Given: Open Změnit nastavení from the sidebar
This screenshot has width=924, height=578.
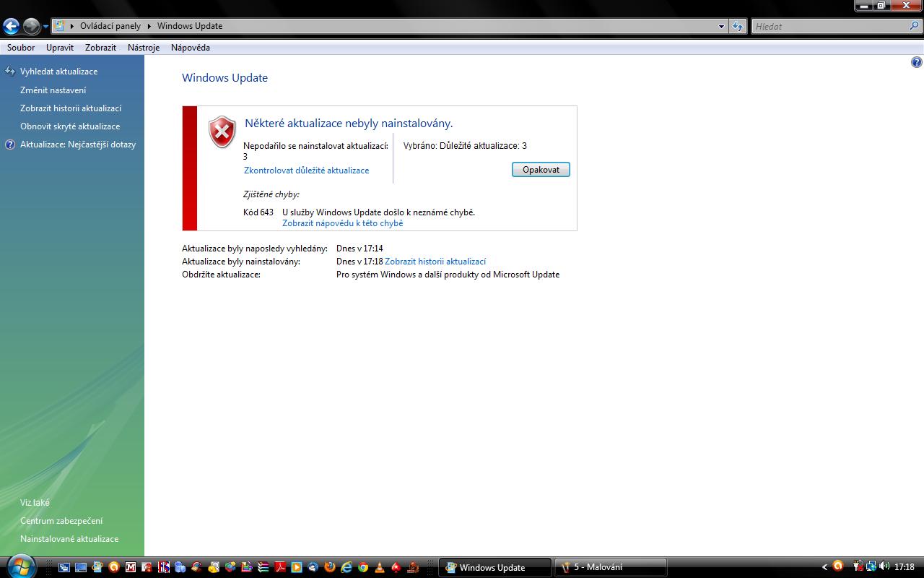Looking at the screenshot, I should coord(53,90).
